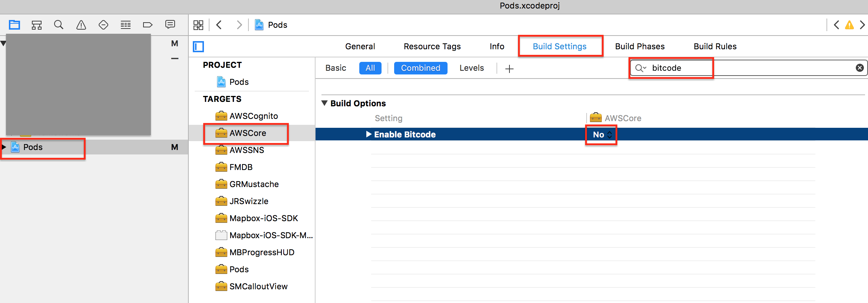Screen dimensions: 868x303
Task: Open the Find navigator magnifier icon
Action: tap(59, 25)
